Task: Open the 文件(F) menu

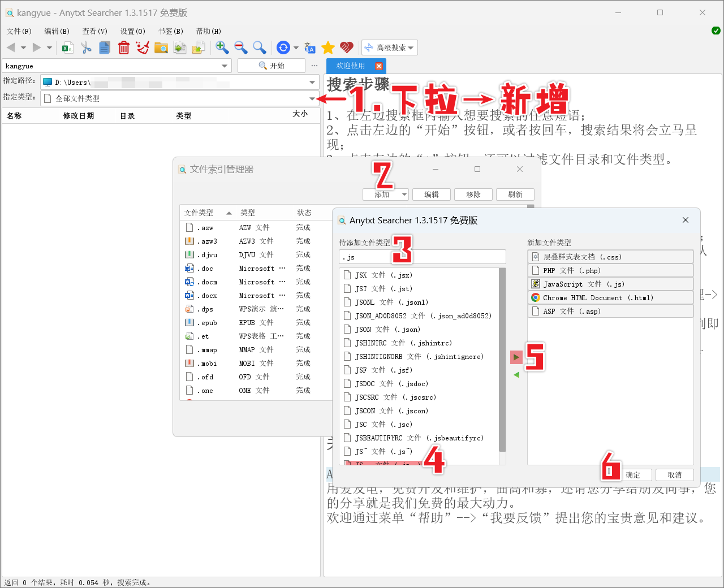Action: coord(19,31)
